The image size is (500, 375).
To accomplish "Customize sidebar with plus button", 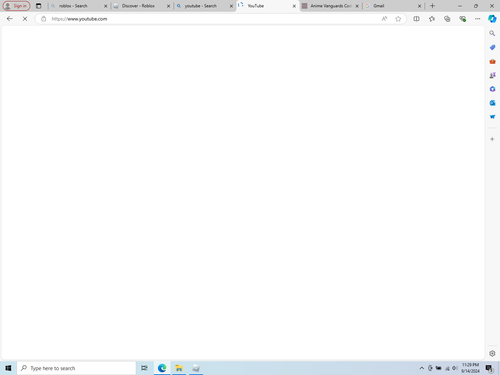I will pos(492,139).
